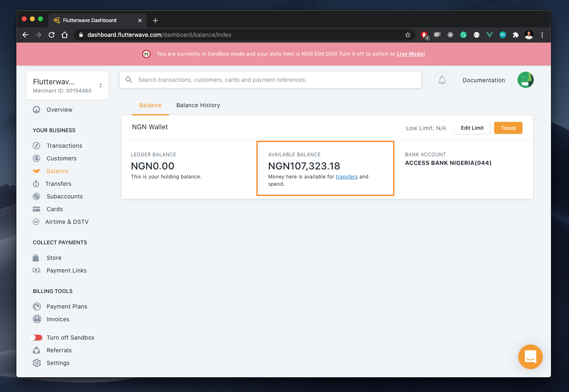Click the Live Mode! link in banner
The width and height of the screenshot is (569, 392).
[x=411, y=54]
